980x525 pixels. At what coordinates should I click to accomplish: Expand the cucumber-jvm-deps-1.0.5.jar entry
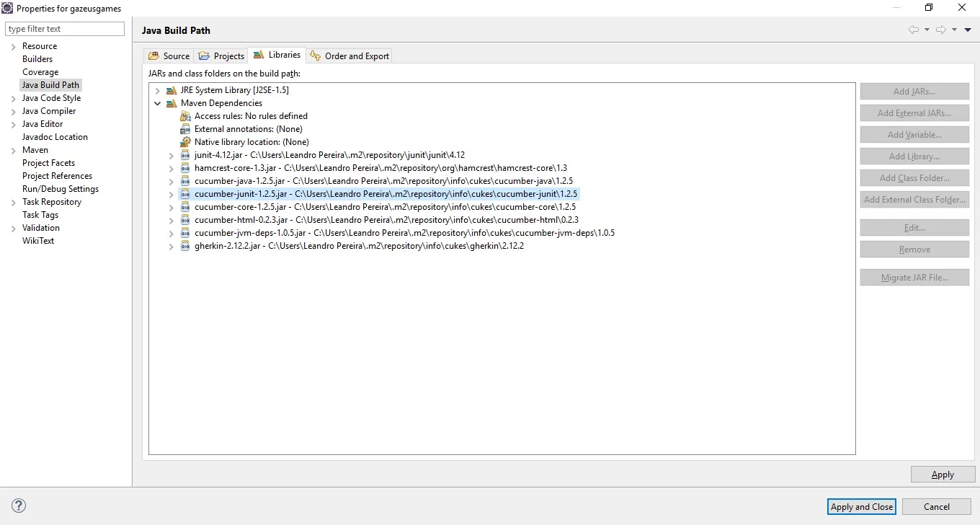(171, 233)
